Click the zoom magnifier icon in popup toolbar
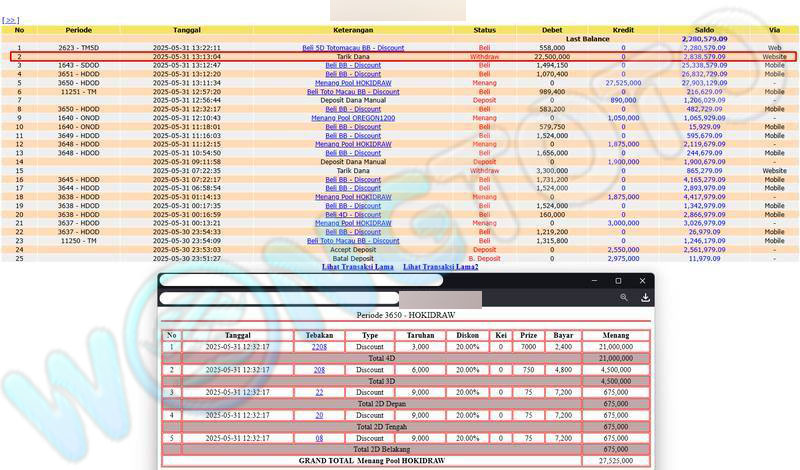Viewport: 800px width, 470px height. (x=624, y=298)
